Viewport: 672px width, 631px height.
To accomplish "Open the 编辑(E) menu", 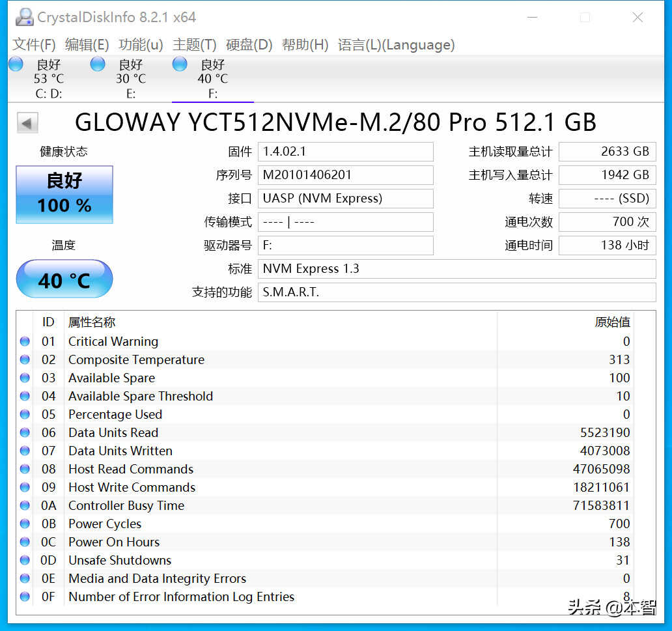I will click(87, 44).
